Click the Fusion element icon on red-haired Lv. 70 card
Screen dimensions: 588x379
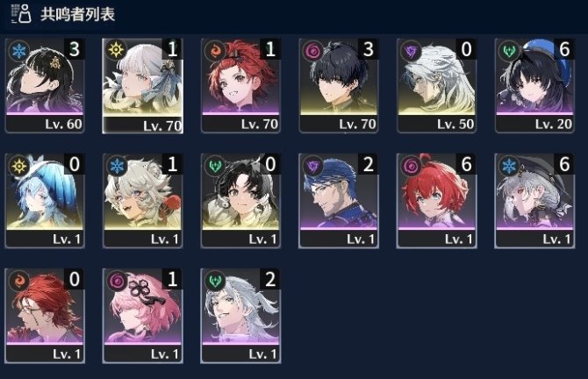215,51
